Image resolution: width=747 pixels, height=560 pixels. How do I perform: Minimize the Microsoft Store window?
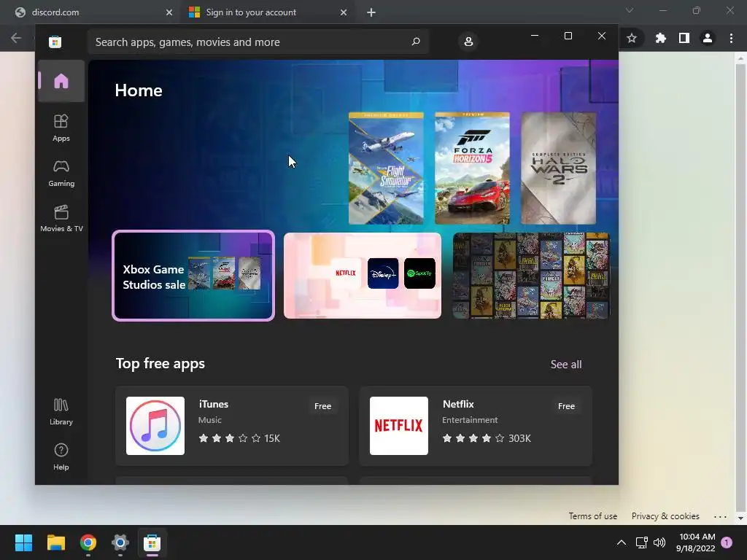(535, 36)
